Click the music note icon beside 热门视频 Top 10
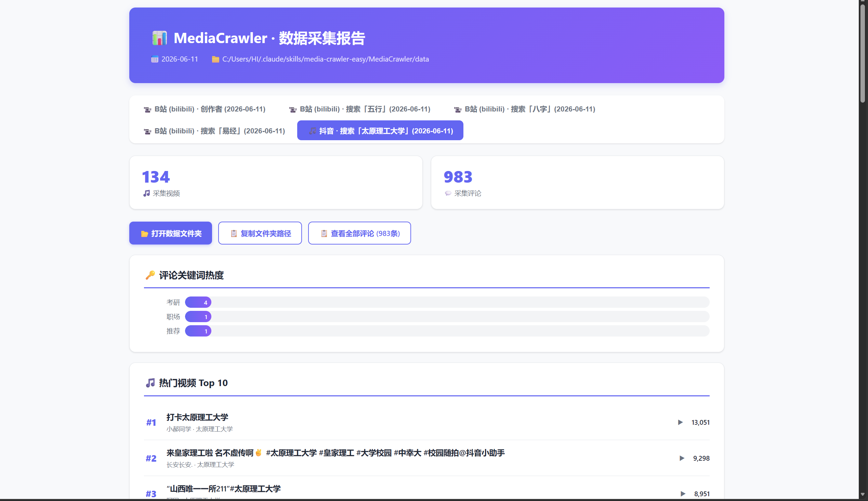This screenshot has width=868, height=501. point(150,383)
